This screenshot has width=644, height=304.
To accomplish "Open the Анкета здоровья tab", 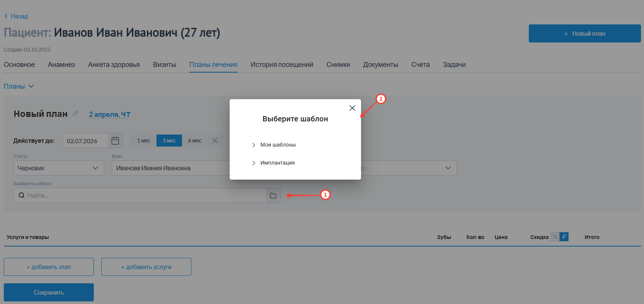I will [114, 65].
